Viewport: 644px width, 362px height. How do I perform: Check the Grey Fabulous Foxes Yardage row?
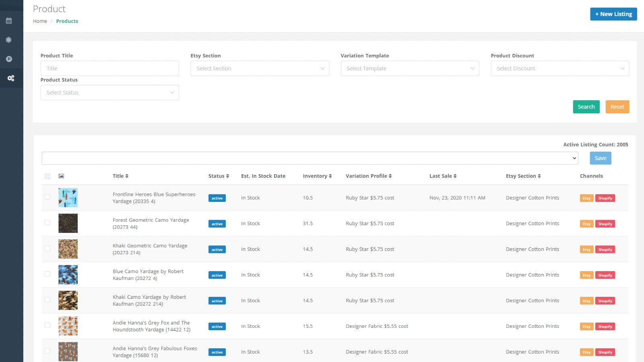click(47, 351)
